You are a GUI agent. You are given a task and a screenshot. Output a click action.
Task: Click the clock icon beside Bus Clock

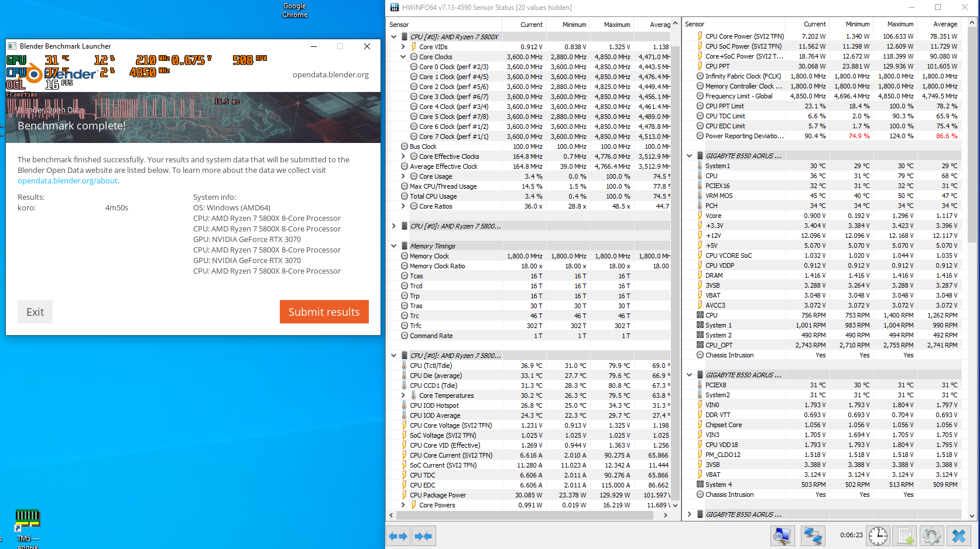pyautogui.click(x=405, y=146)
